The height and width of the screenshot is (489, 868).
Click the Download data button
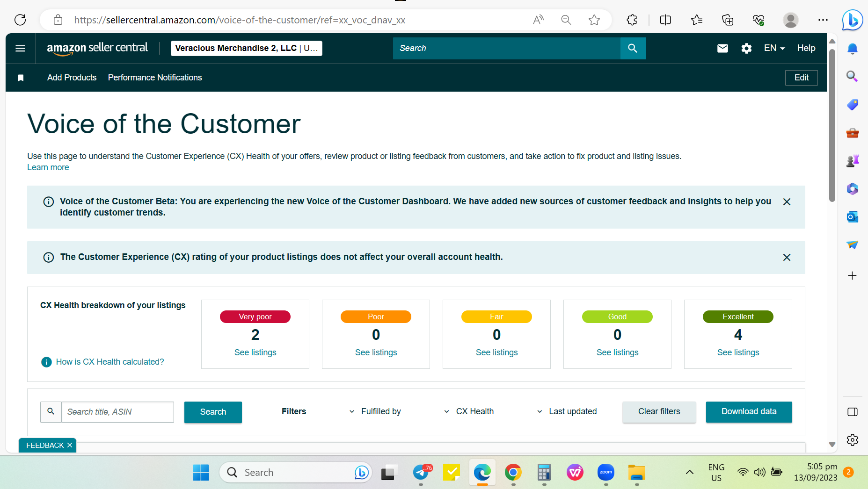(x=749, y=412)
